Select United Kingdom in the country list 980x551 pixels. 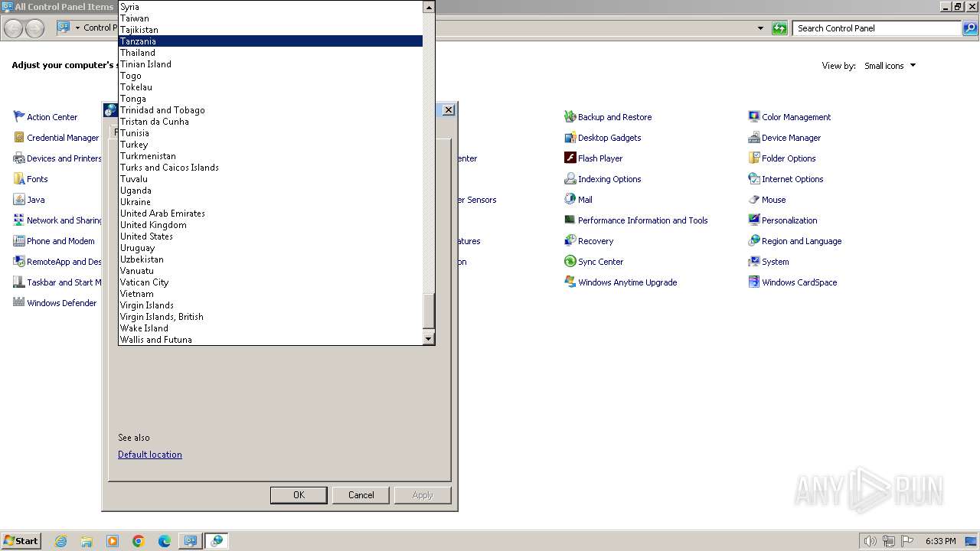tap(270, 225)
